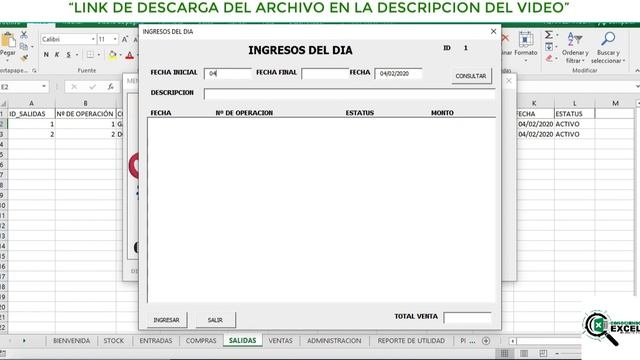Viewport: 640px width, 360px height.
Task: Select column M header
Action: click(615, 103)
